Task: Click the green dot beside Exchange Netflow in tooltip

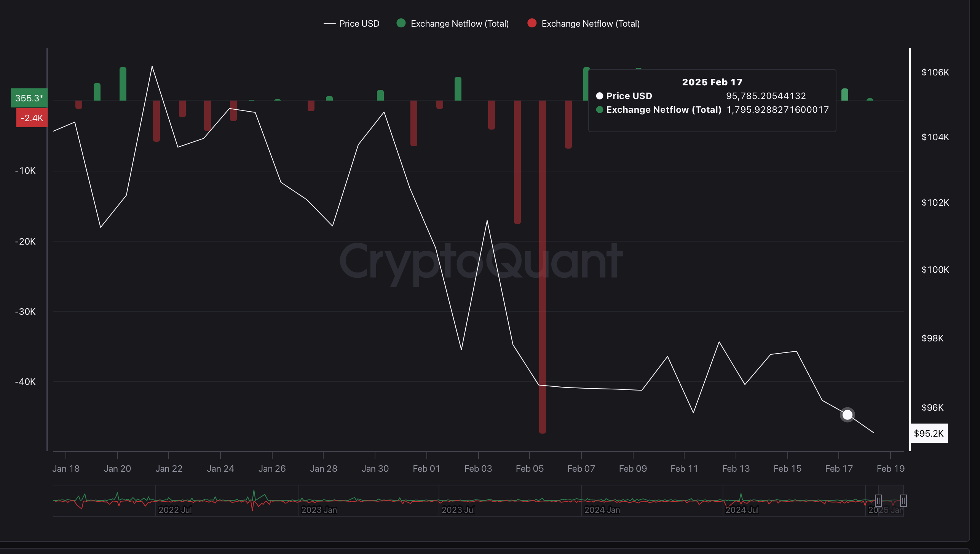Action: pyautogui.click(x=600, y=110)
